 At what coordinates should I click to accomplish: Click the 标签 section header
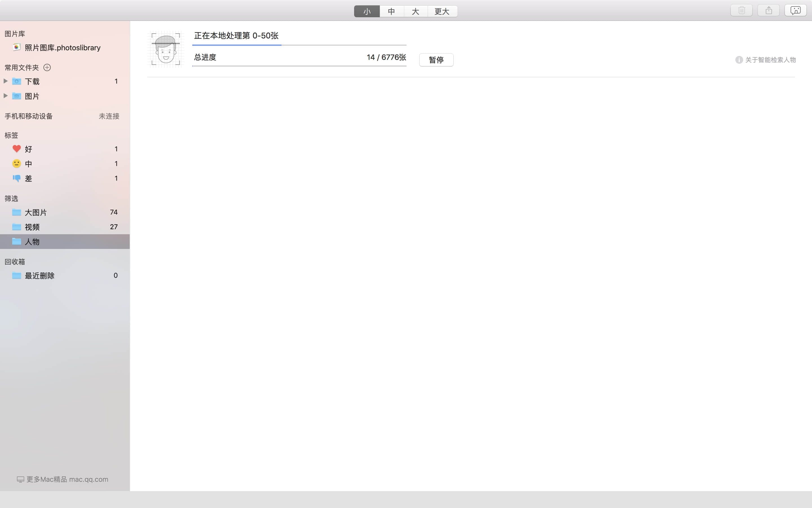(x=11, y=135)
